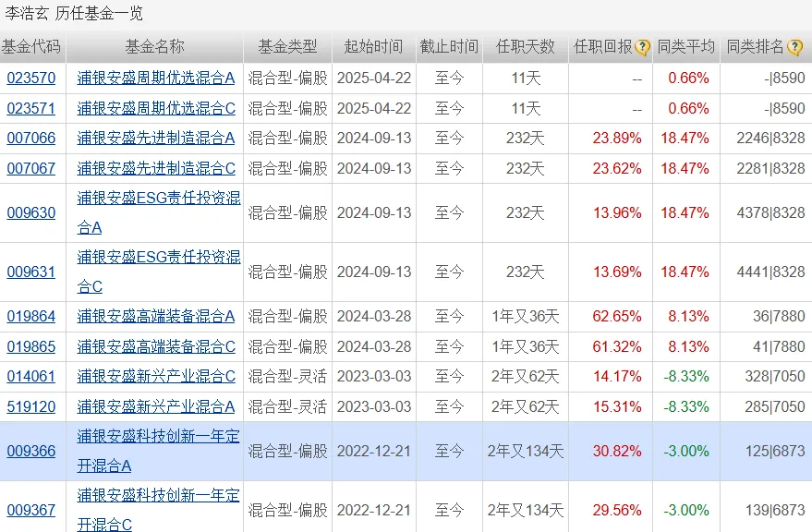This screenshot has height=532, width=812.
Task: Open fund code 023571 link
Action: 31,108
